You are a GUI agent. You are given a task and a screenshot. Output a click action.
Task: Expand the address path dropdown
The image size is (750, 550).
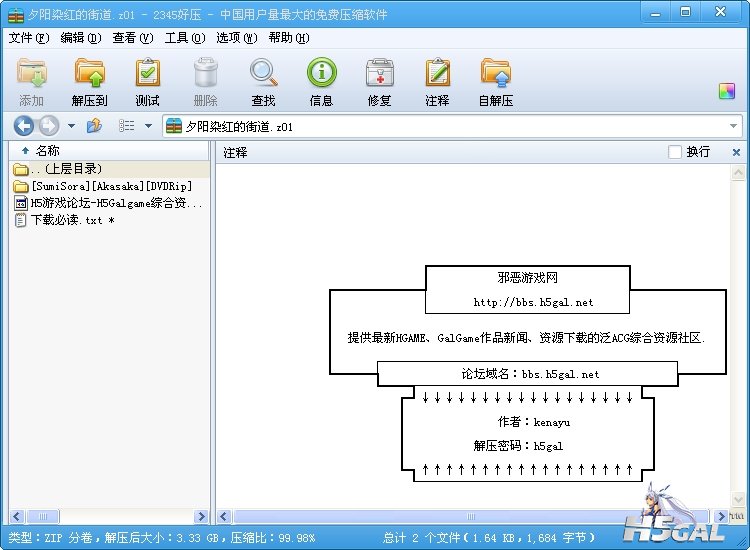733,127
